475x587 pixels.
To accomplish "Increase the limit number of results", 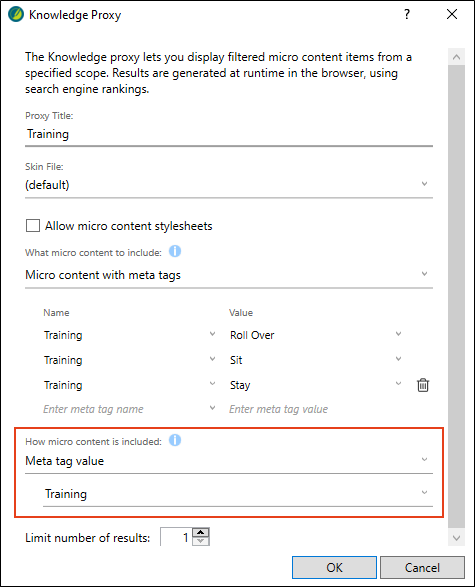I will (x=201, y=532).
